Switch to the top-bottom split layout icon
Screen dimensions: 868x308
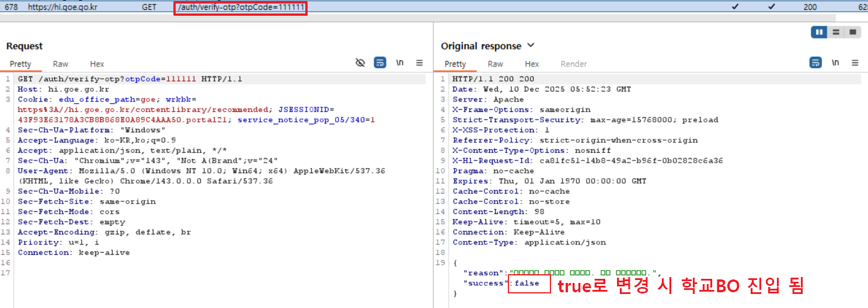(x=836, y=32)
